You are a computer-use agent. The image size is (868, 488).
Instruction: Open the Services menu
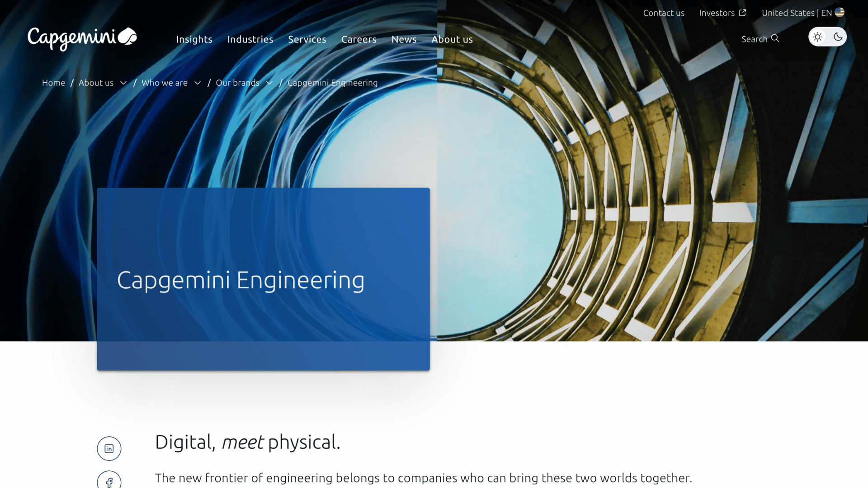point(307,39)
